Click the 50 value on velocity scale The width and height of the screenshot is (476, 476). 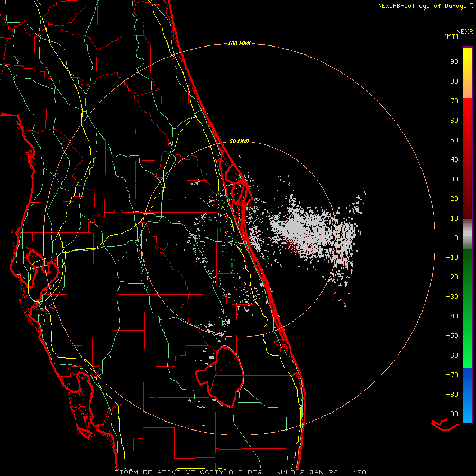click(454, 140)
